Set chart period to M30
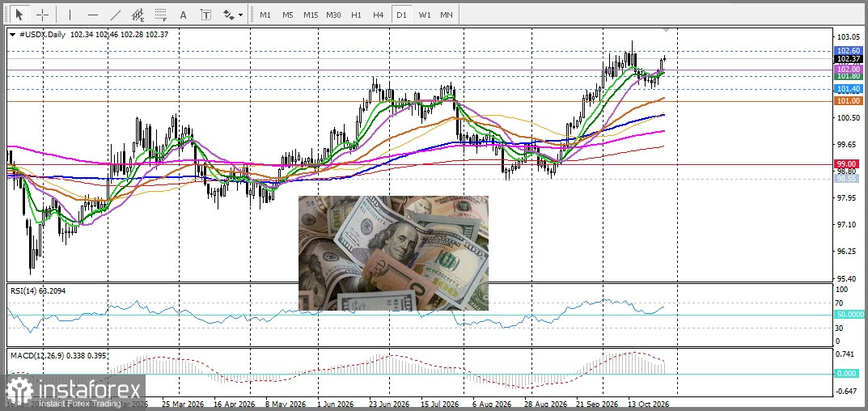Image resolution: width=868 pixels, height=411 pixels. pyautogui.click(x=333, y=15)
